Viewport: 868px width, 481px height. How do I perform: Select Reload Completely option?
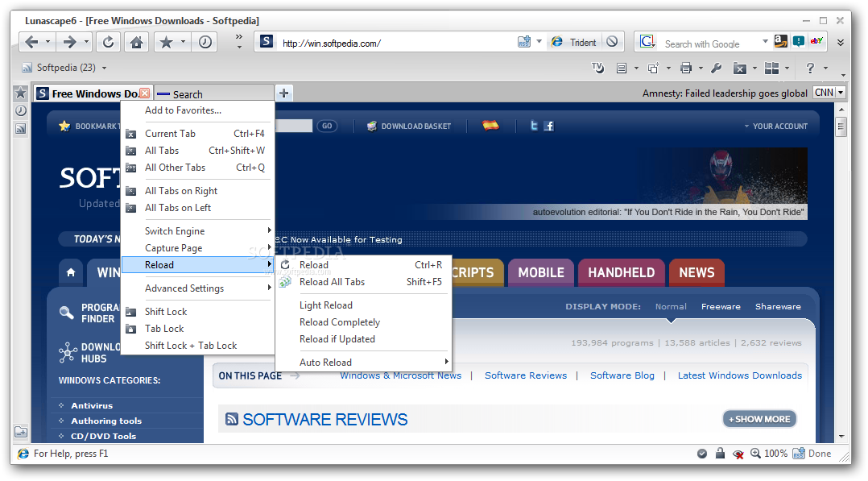pos(364,322)
